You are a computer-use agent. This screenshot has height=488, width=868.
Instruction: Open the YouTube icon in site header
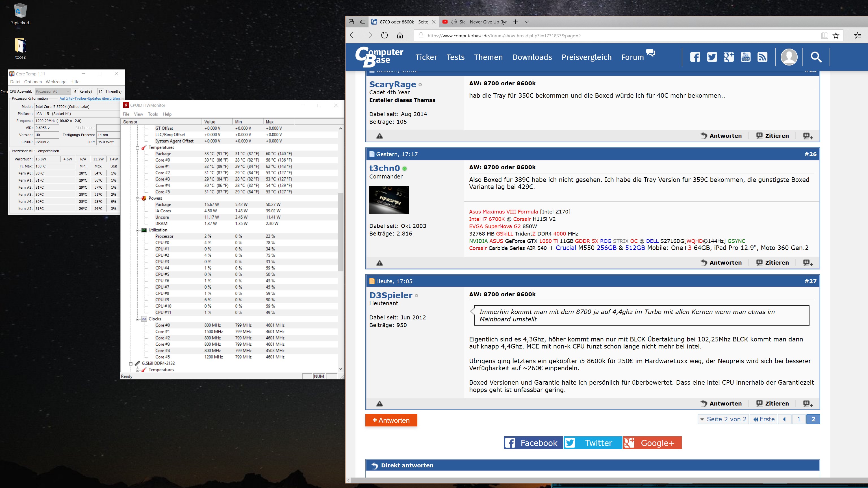click(745, 57)
